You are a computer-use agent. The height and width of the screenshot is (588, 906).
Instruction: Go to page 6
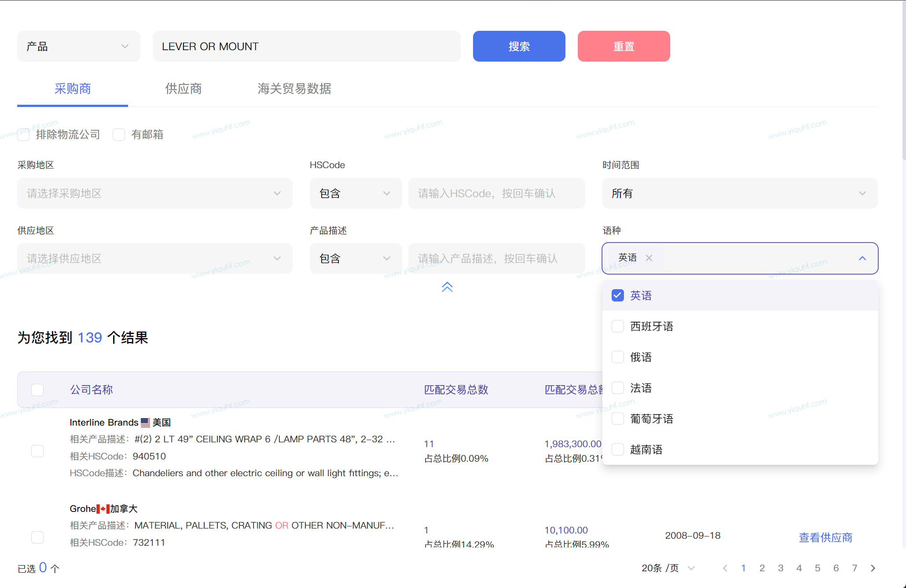[x=836, y=568]
